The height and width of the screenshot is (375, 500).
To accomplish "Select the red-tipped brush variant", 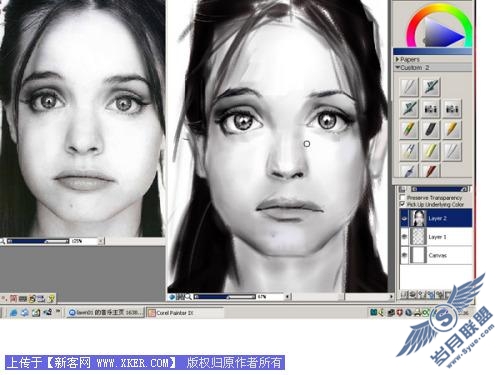I will tap(430, 171).
